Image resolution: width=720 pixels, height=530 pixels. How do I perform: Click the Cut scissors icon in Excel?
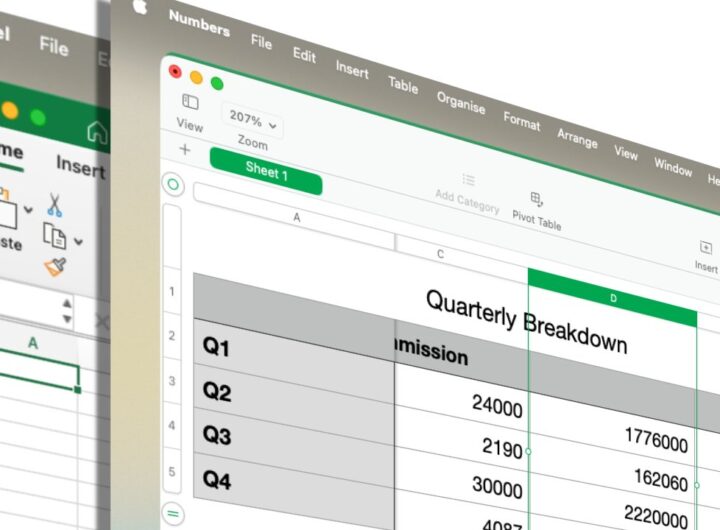pyautogui.click(x=54, y=205)
